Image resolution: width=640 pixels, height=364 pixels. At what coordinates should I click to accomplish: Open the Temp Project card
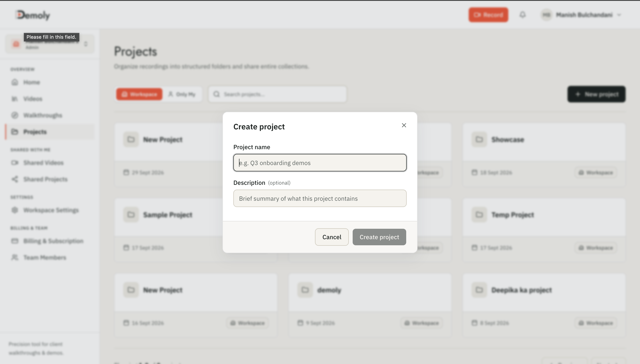[x=544, y=230]
